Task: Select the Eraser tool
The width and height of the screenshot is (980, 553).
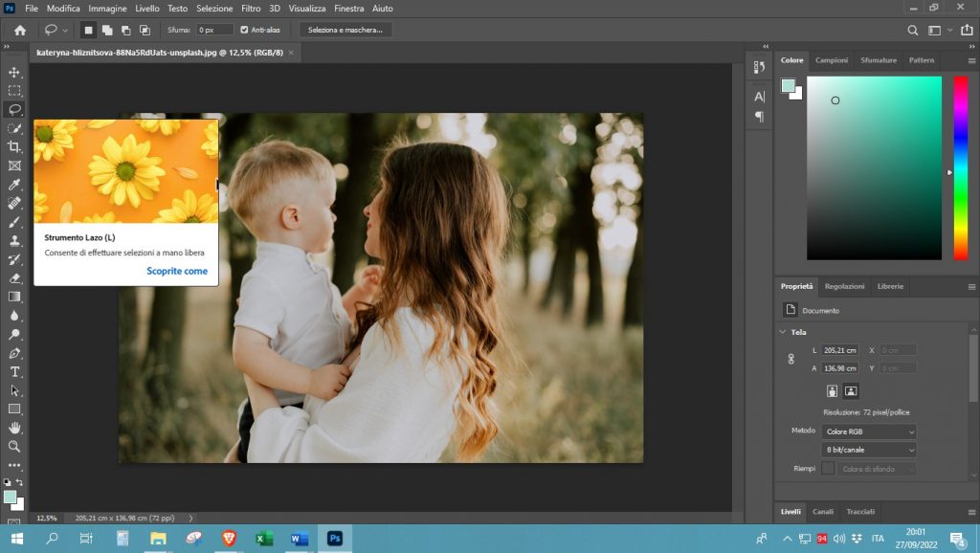Action: tap(14, 277)
